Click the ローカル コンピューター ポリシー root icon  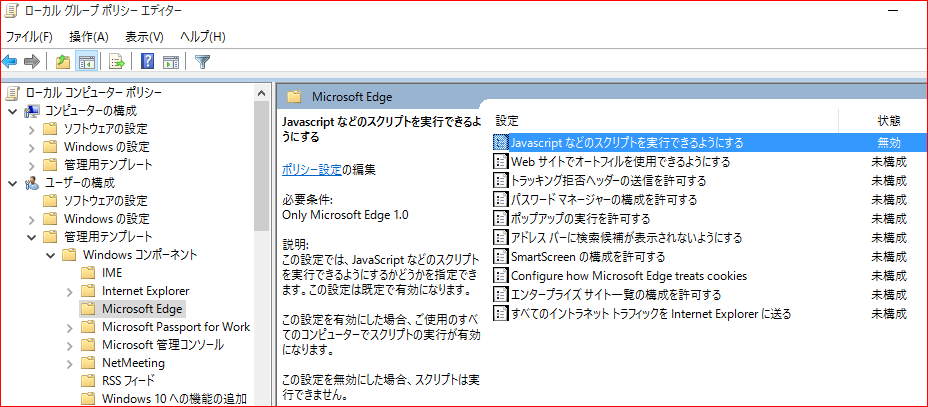point(13,93)
